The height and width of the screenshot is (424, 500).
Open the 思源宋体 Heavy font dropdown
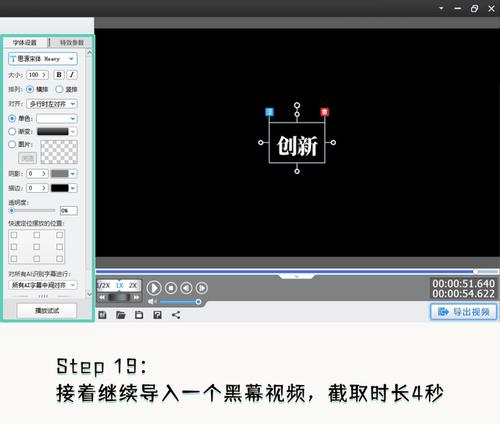pos(43,59)
